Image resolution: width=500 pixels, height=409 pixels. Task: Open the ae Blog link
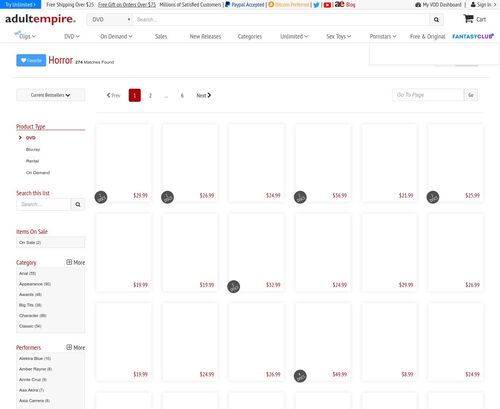345,4
